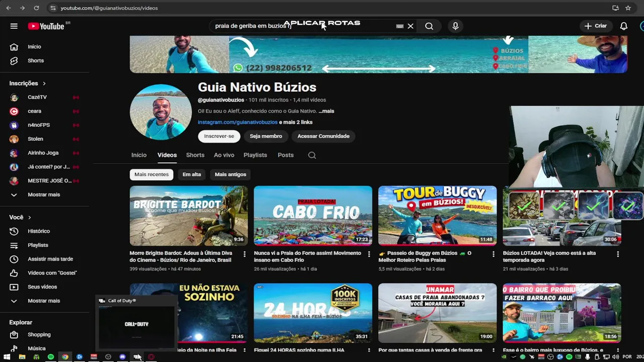Switch to the Posts tab
Viewport: 644px width, 362px height.
285,155
